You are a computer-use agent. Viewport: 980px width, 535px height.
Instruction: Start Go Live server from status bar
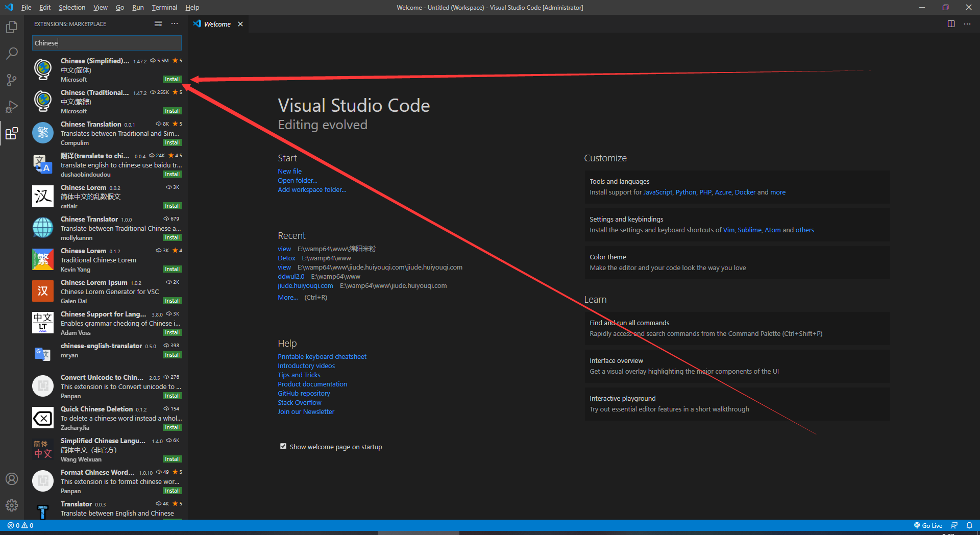[928, 525]
